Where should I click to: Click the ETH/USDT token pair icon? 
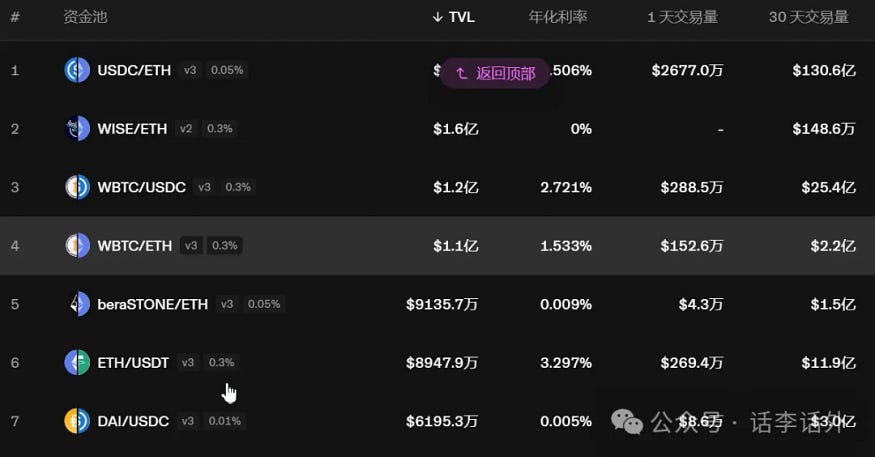[x=77, y=363]
